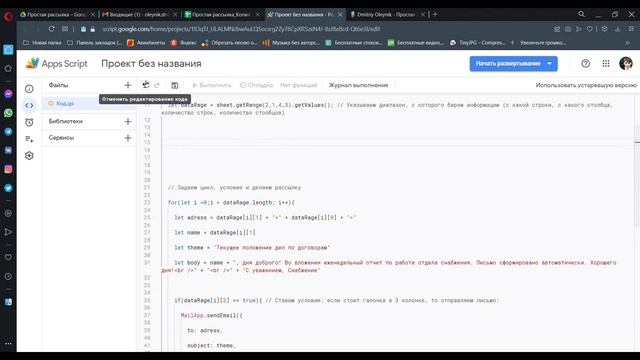This screenshot has height=360, width=640.
Task: Redo the code edit
Action: tap(157, 85)
